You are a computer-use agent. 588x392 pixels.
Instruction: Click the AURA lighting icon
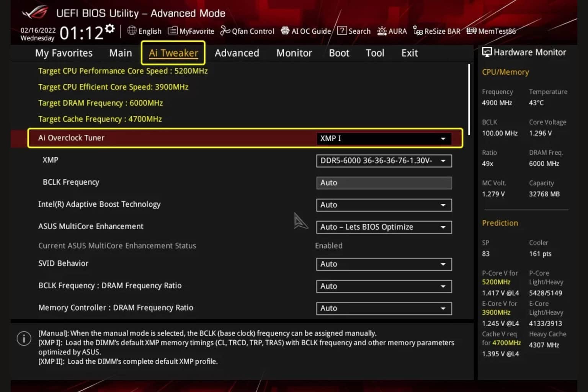[x=382, y=31]
